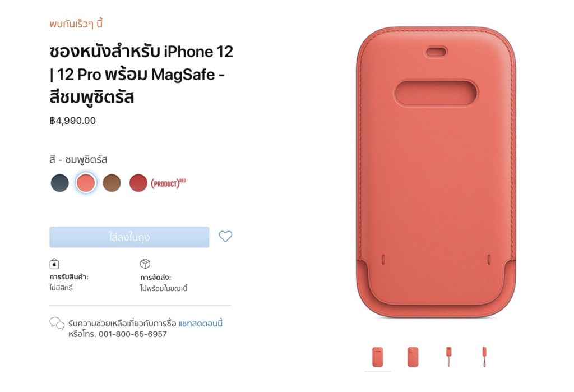Click the (PRODUCT)RED logo

coord(168,183)
